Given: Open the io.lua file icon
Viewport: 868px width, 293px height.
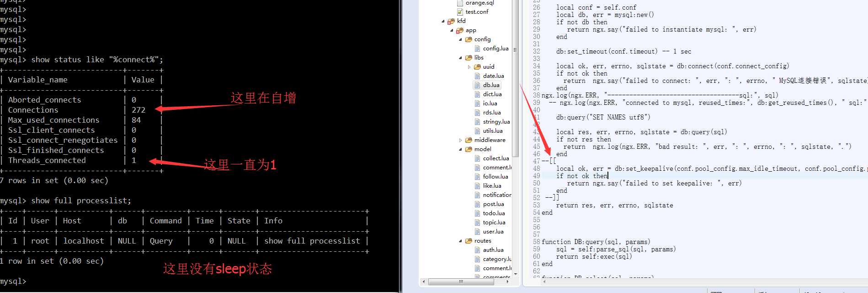Looking at the screenshot, I should tap(478, 103).
